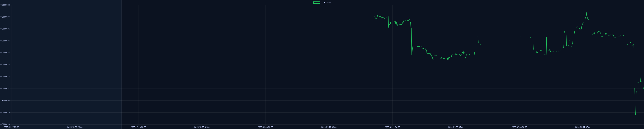Pick the 2026-01-03 02:00 time label
The image size is (644, 129).
[265, 127]
